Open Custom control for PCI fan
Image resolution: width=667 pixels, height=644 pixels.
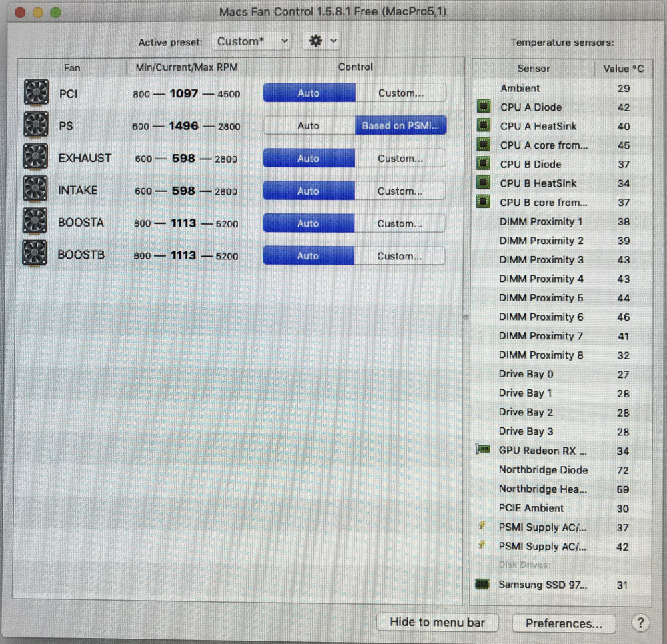click(401, 93)
